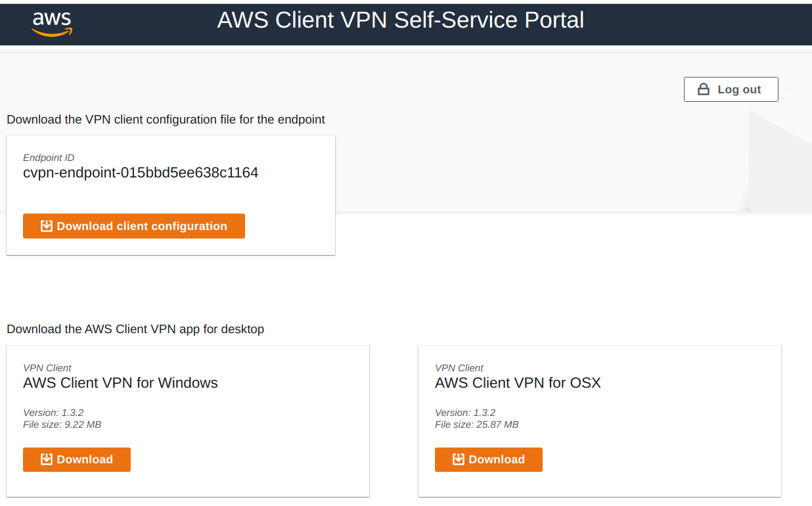Click the Windows File size 9.22 MB text
The height and width of the screenshot is (506, 812).
(62, 425)
